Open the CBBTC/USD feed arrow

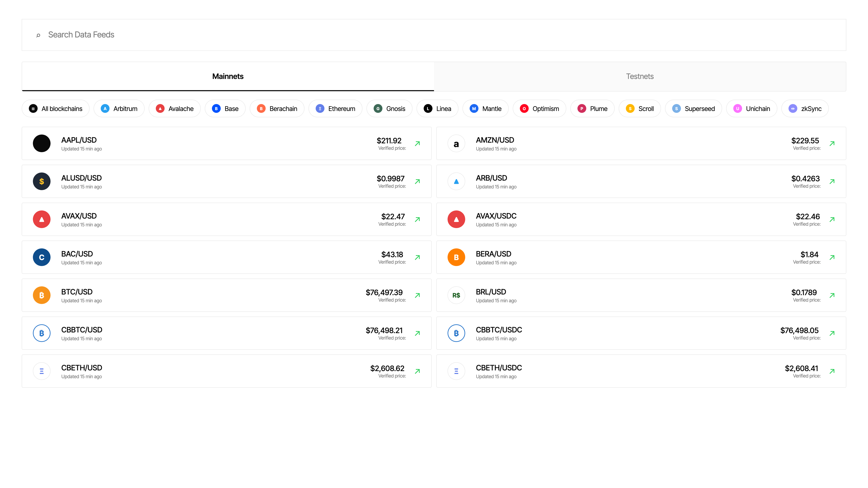tap(418, 333)
